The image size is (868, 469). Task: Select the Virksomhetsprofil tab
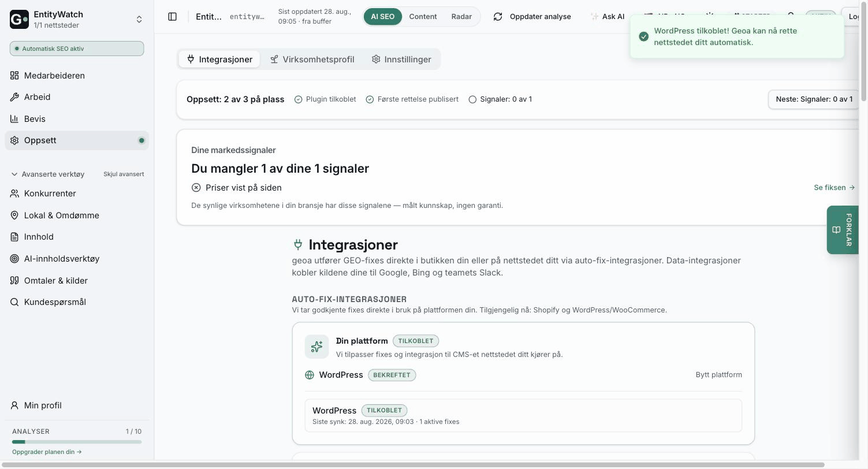coord(312,59)
